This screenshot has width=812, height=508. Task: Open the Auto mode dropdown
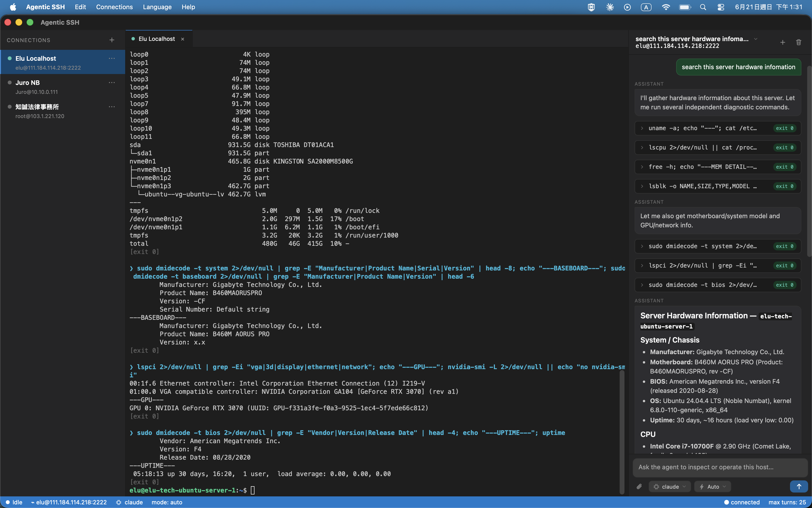(x=713, y=486)
